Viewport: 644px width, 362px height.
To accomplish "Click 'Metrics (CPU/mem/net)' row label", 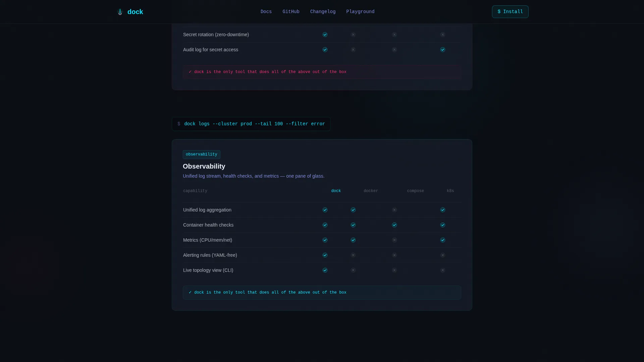I will [x=208, y=240].
